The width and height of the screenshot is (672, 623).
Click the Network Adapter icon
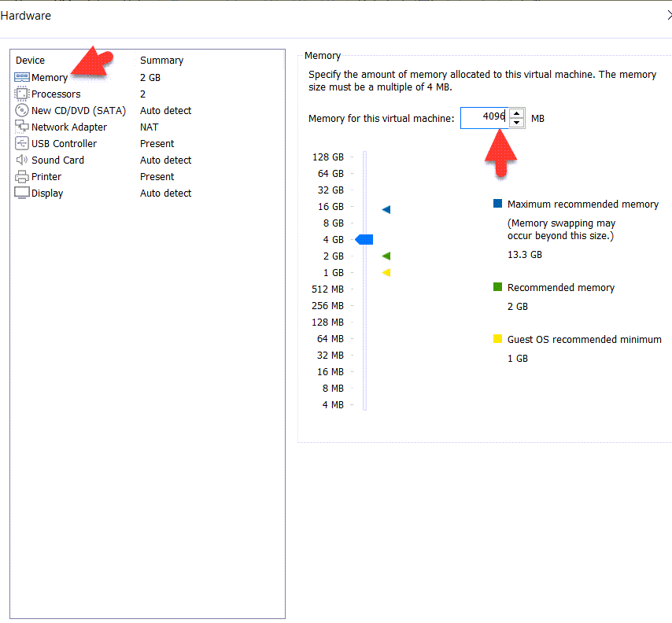(22, 127)
